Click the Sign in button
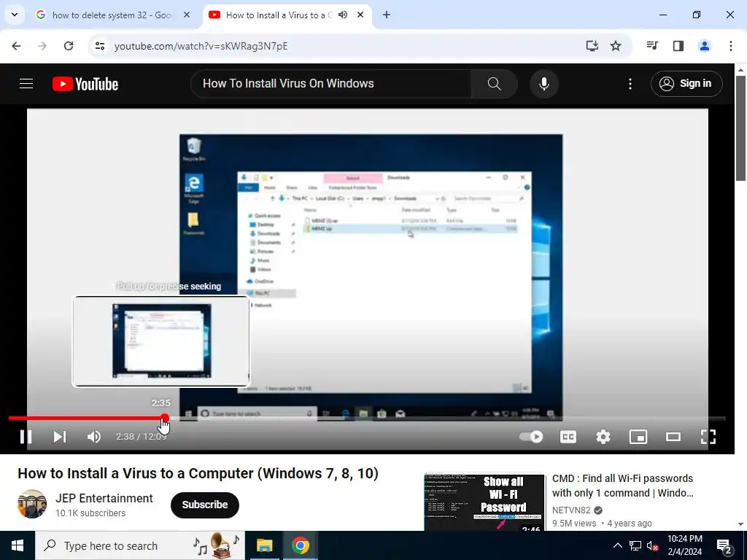Screen dimensions: 747x560 [686, 84]
